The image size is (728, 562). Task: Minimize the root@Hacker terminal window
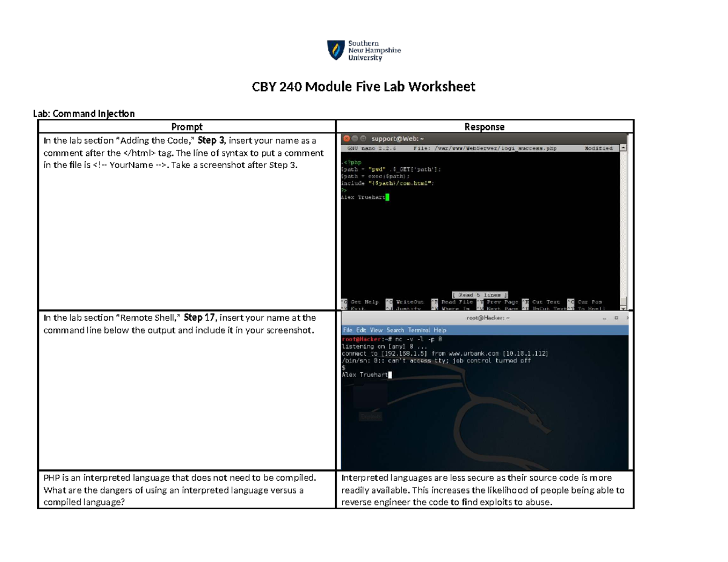click(604, 318)
